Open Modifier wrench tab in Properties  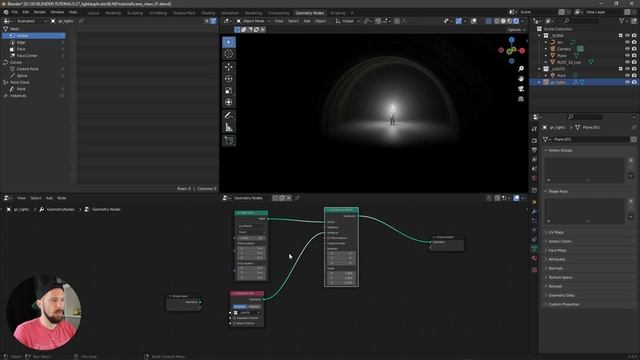(534, 211)
